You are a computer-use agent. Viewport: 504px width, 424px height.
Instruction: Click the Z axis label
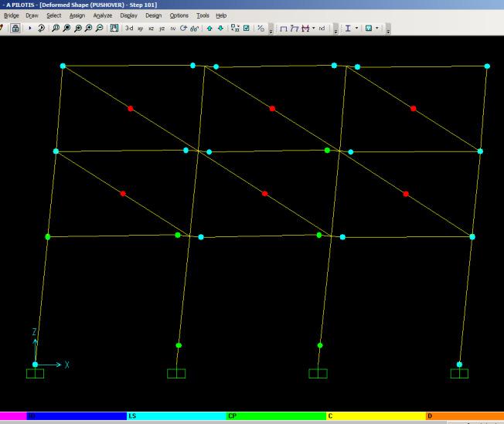[34, 332]
